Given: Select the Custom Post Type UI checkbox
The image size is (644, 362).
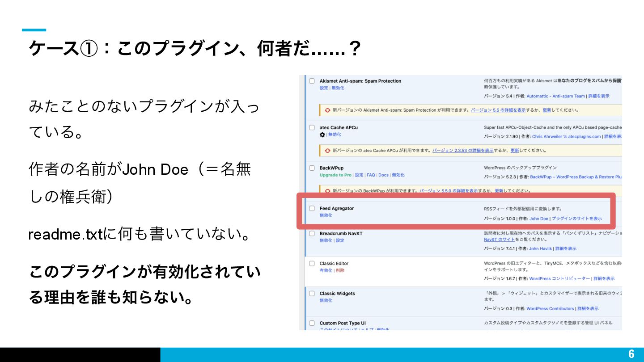Looking at the screenshot, I should click(312, 323).
